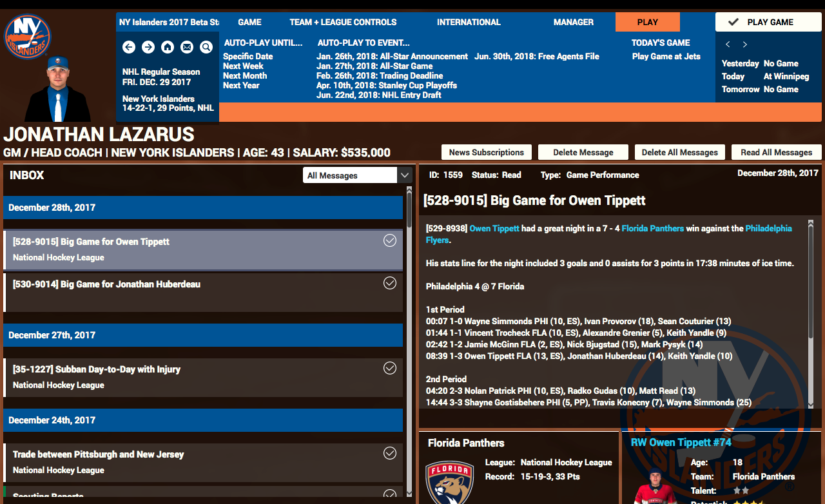Click the December 27th, 2017 date header
This screenshot has width=825, height=504.
203,335
